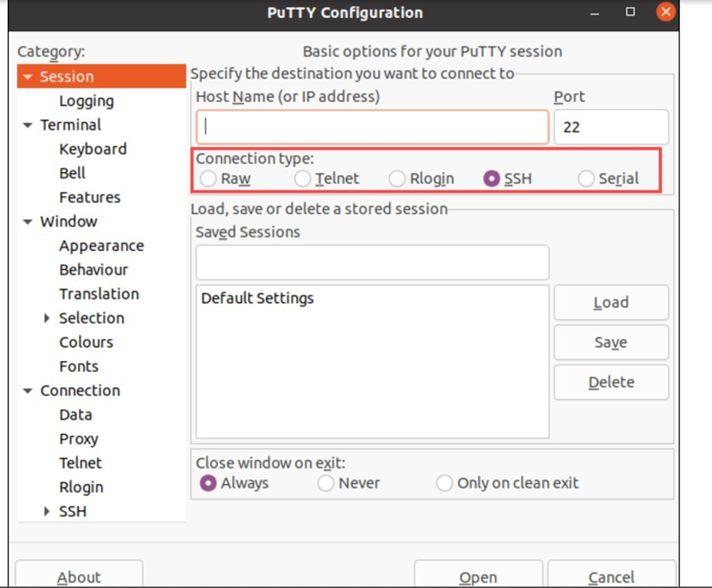Expand the SSH subtree arrow
712x588 pixels.
pos(47,512)
